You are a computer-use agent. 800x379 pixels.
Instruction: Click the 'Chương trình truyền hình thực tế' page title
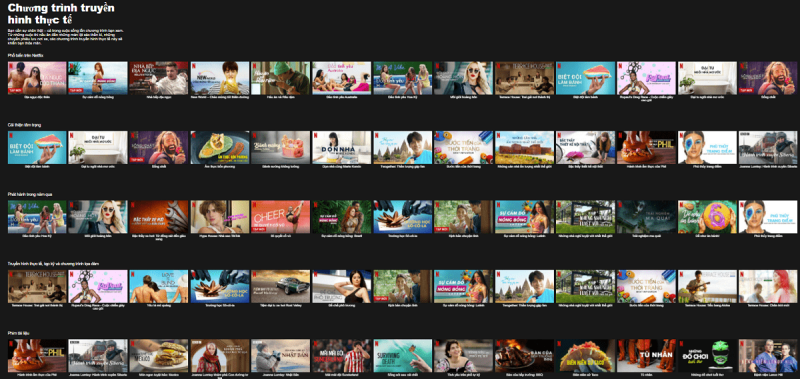61,14
